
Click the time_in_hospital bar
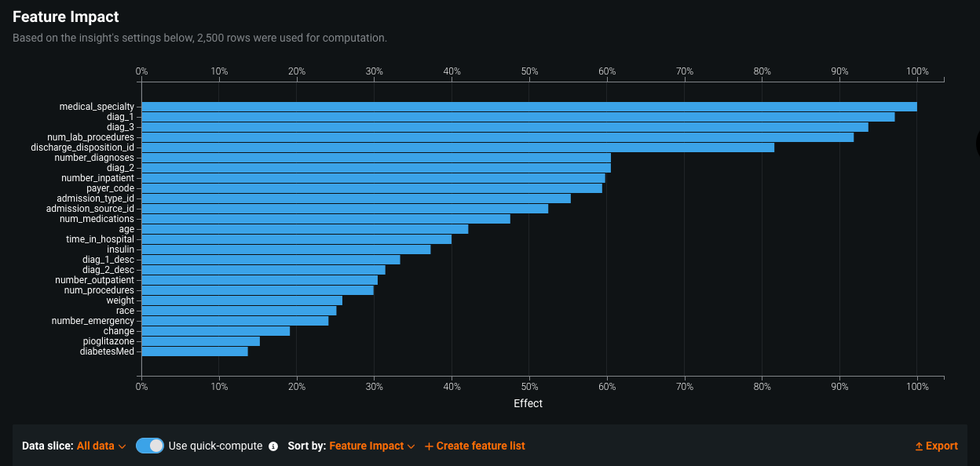(x=296, y=239)
